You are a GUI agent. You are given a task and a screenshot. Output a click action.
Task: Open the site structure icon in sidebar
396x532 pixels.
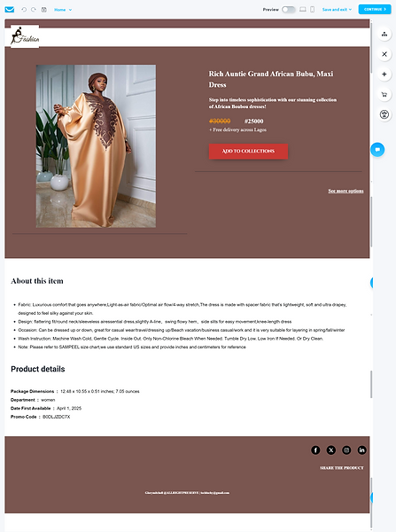[384, 34]
